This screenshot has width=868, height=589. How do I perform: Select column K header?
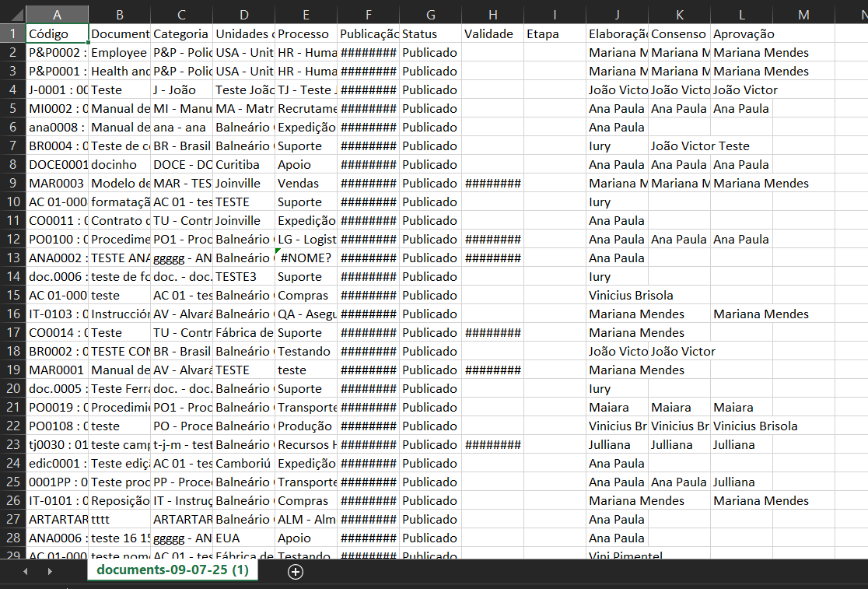click(679, 15)
